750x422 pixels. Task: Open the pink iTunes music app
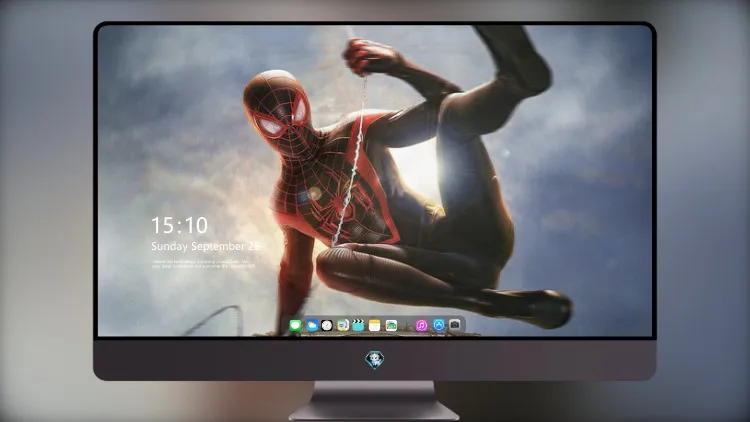pos(421,325)
